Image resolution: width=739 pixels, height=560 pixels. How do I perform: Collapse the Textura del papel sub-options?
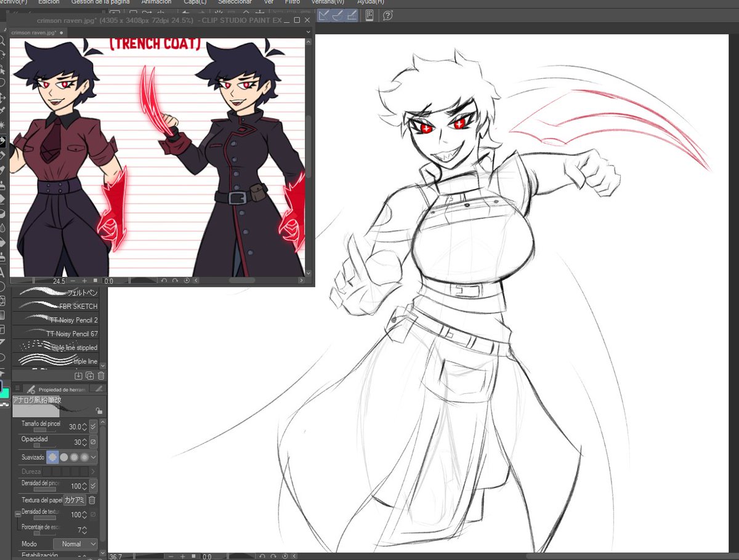pos(17,514)
